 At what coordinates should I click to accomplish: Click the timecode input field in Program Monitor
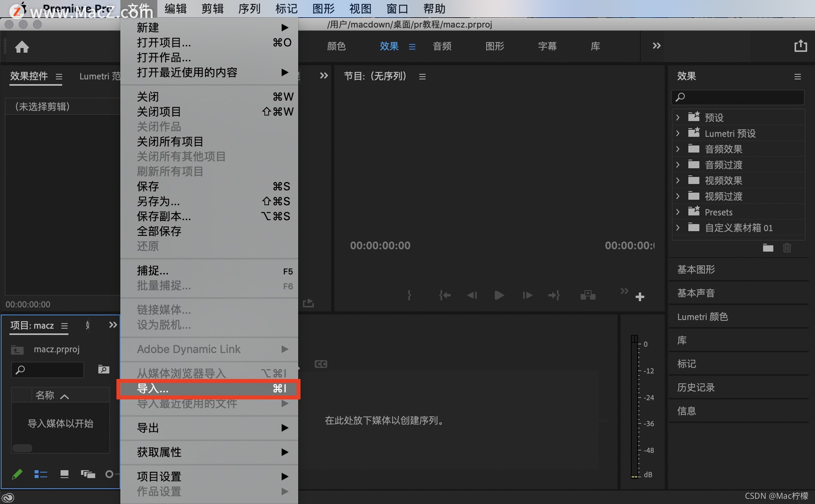381,245
